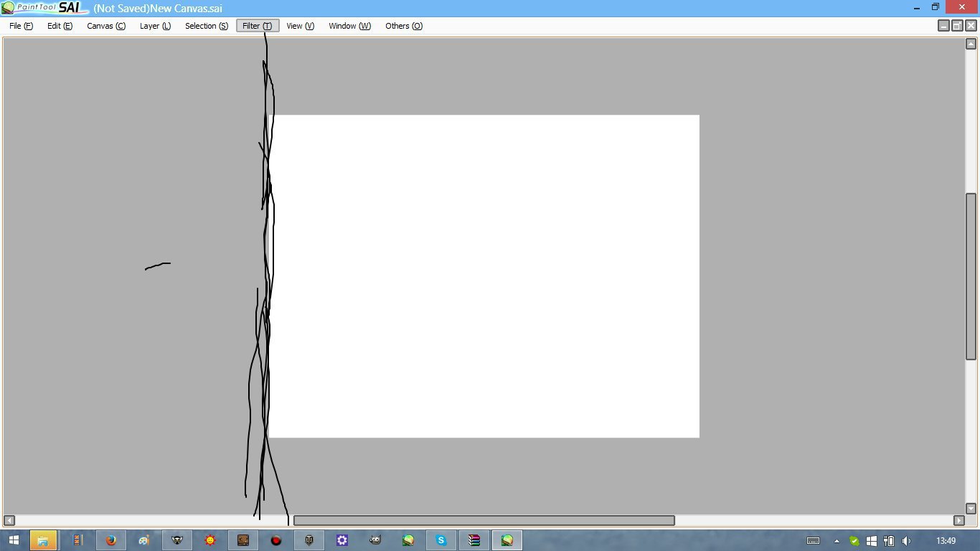The width and height of the screenshot is (980, 551).
Task: Click the horizontal scrollbar right arrow
Action: point(958,520)
